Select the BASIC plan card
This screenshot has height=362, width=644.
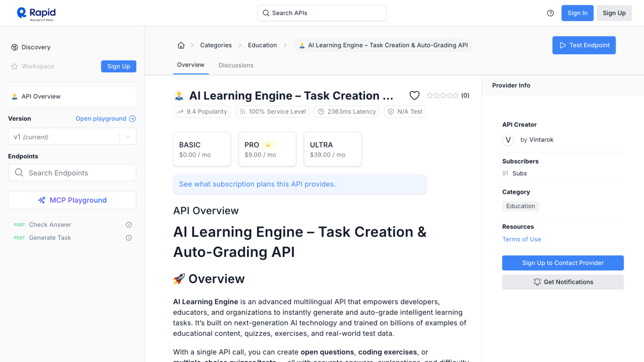[x=202, y=149]
